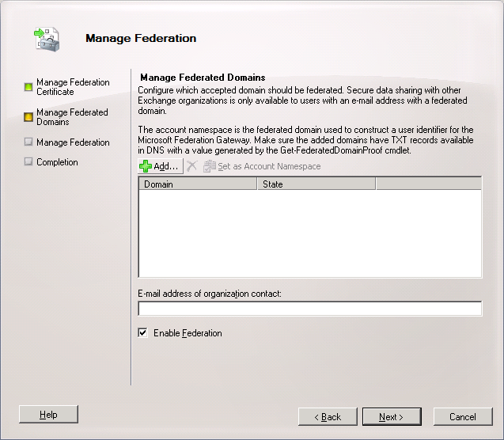Click the Manage Federation step indicator square
This screenshot has height=440, width=504.
[x=28, y=142]
